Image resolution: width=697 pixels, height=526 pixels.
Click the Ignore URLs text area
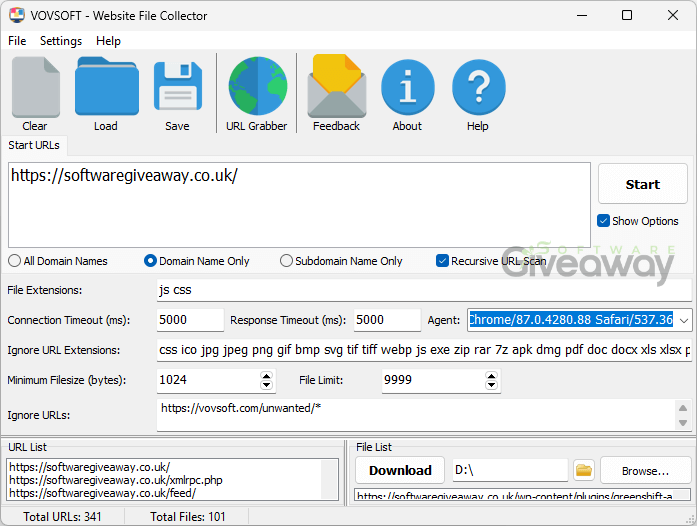416,415
